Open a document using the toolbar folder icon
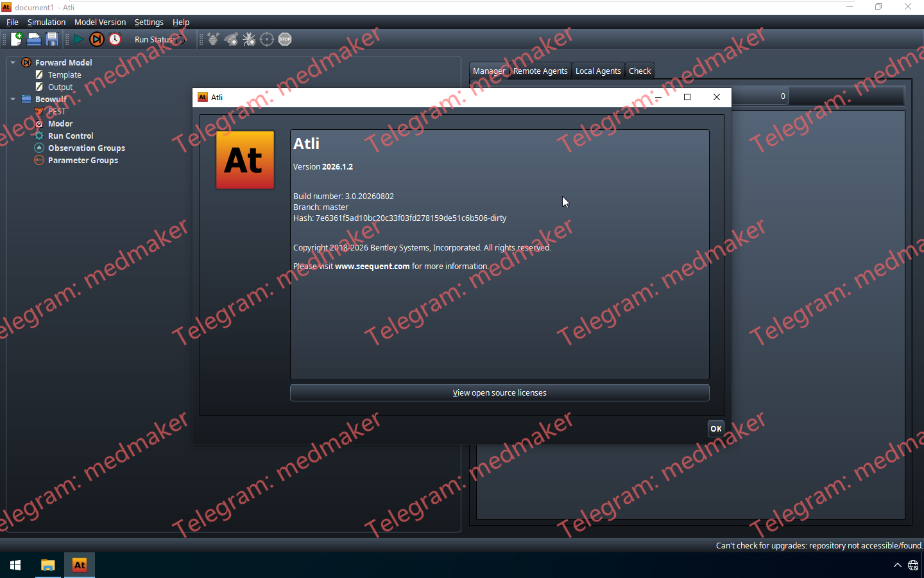This screenshot has width=924, height=578. pyautogui.click(x=34, y=39)
